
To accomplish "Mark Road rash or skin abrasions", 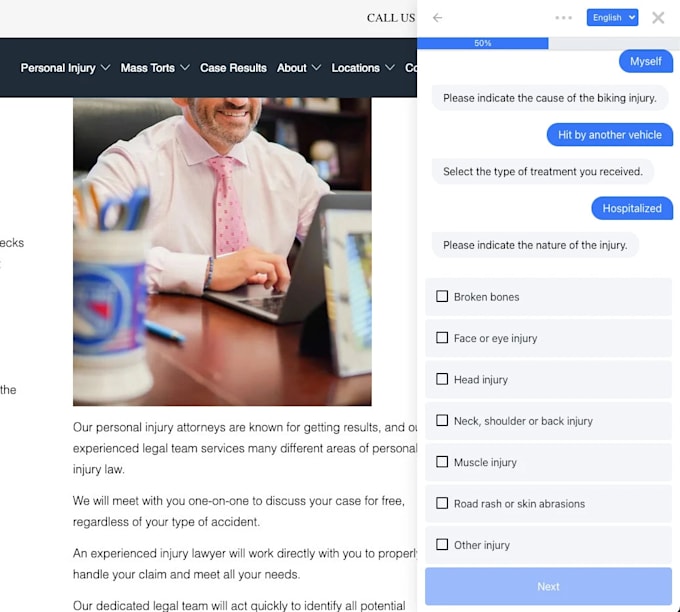I will [x=442, y=503].
